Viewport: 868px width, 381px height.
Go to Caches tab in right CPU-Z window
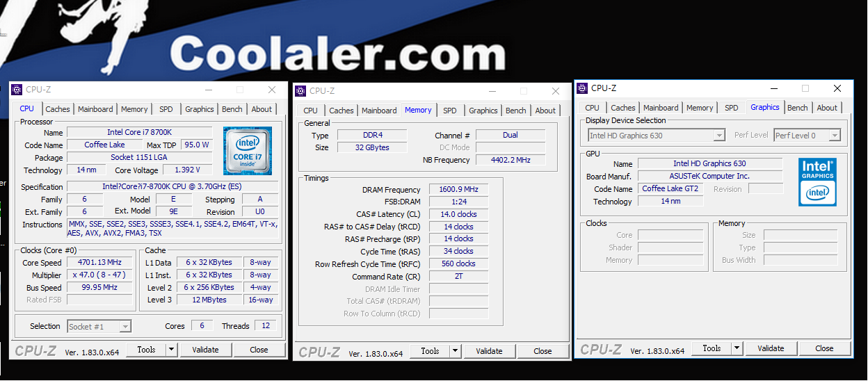point(623,108)
